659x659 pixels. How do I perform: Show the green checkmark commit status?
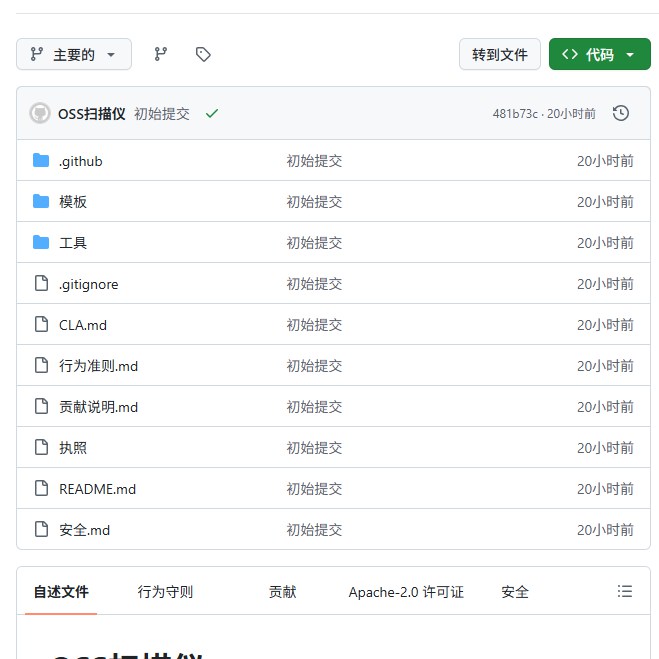coord(212,113)
